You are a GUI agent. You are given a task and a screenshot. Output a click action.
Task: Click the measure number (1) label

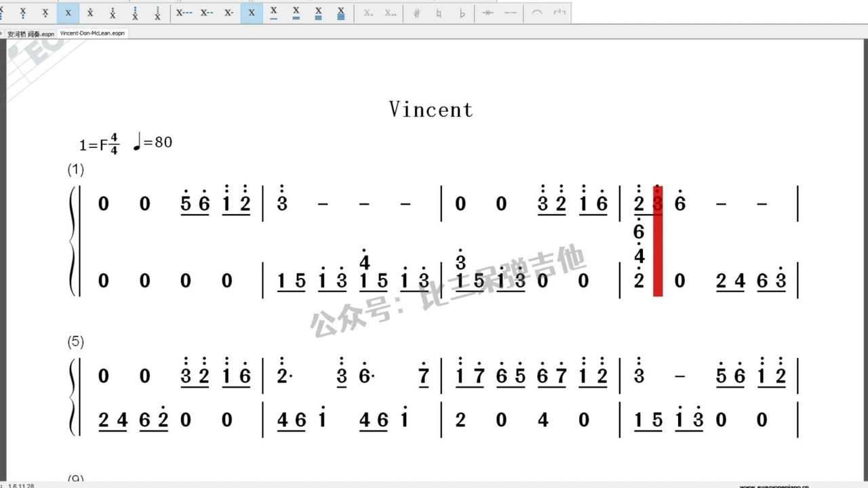coord(75,169)
